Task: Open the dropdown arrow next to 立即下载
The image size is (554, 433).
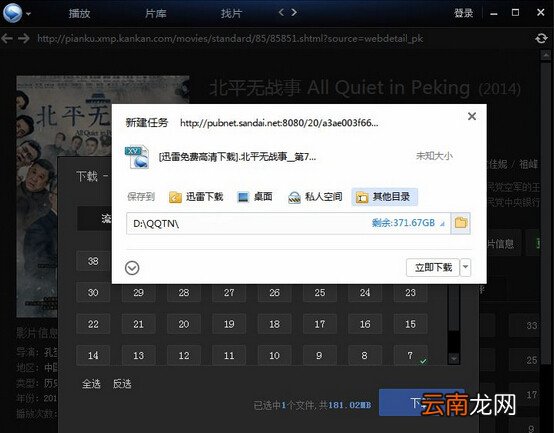Action: (466, 267)
